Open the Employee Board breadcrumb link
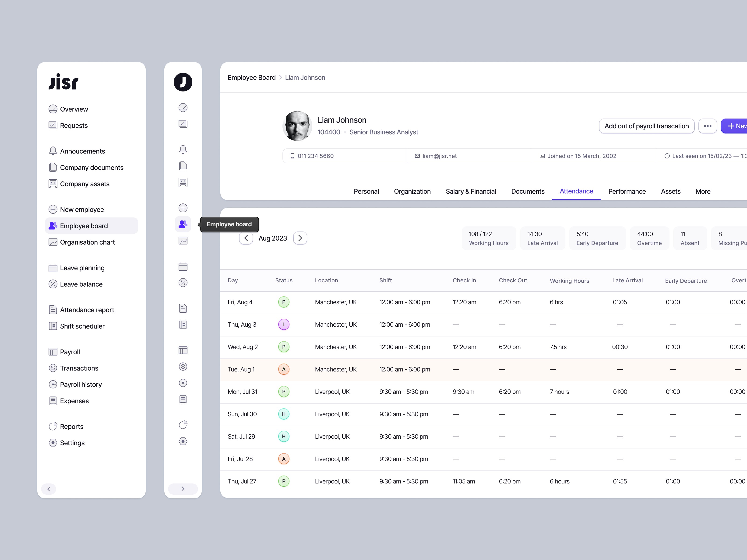Screen dimensions: 747x560 click(251, 77)
